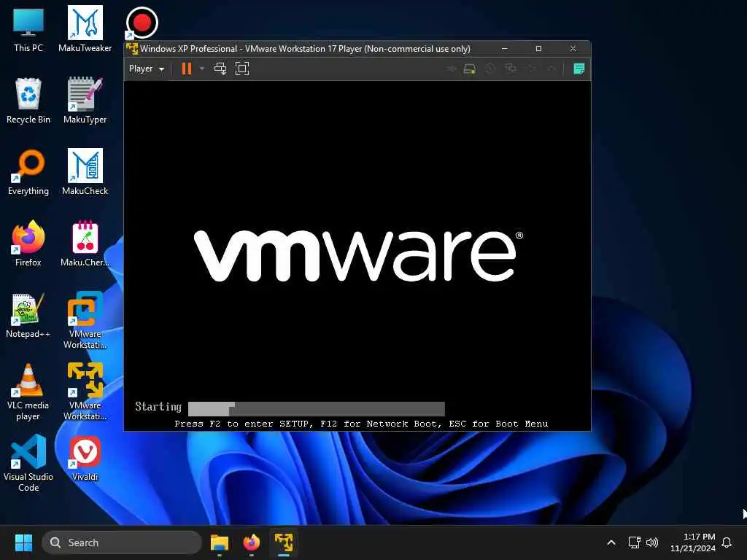Minimize the VMware Player window
The width and height of the screenshot is (747, 560).
[505, 49]
